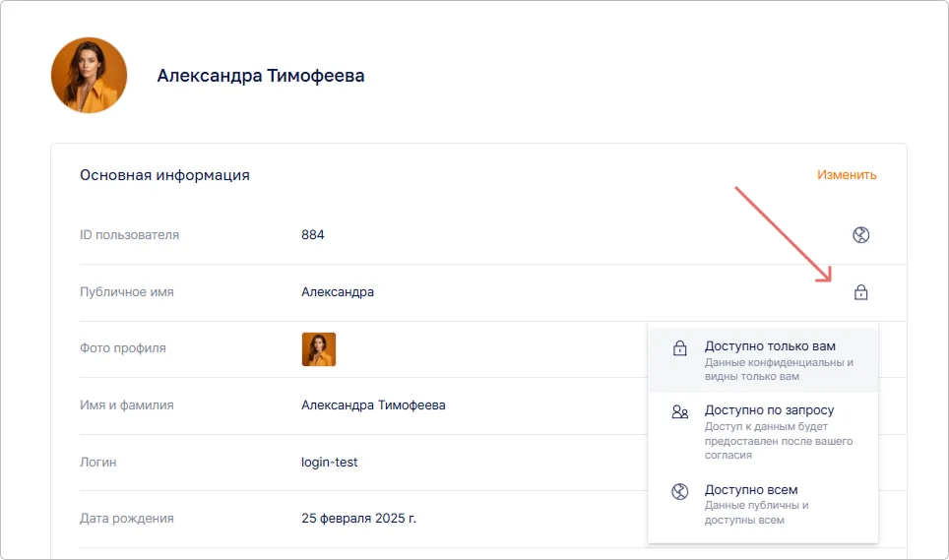Click the globe privacy icon beside user ID
Viewport: 949px width, 560px height.
(x=860, y=235)
